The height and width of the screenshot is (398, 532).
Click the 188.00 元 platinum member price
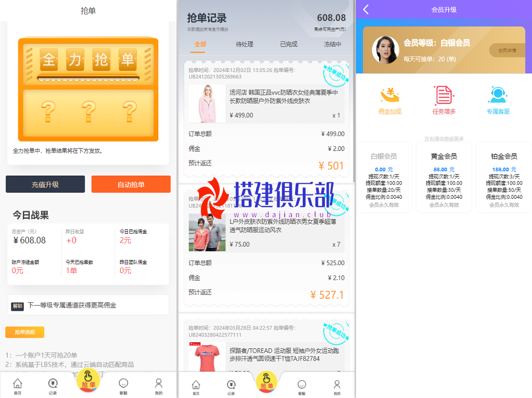pos(504,169)
